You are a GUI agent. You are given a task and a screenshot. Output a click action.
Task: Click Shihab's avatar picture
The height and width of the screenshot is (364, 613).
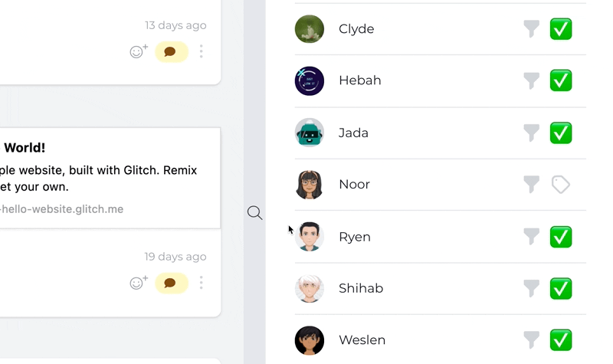(x=310, y=288)
